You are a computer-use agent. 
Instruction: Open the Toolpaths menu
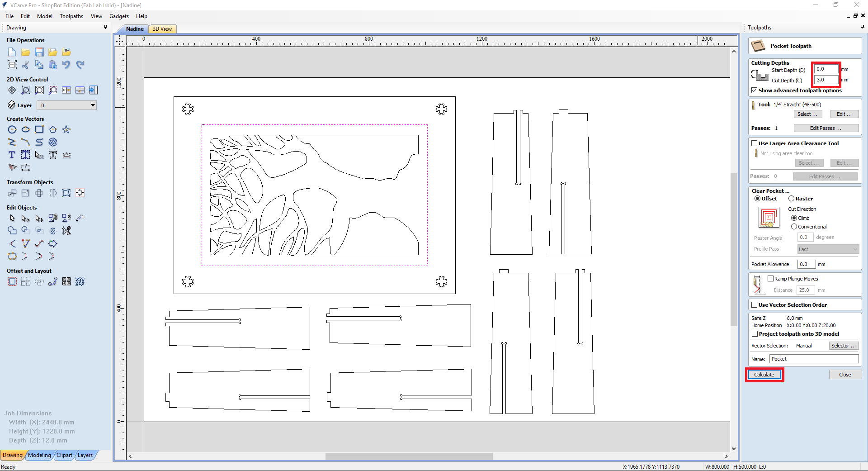tap(71, 16)
